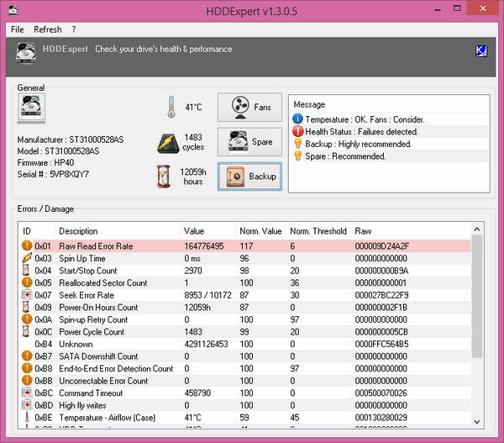Click the lightbulb icon beside Spare message
Screen dimensions: 504x443
[x=297, y=156]
